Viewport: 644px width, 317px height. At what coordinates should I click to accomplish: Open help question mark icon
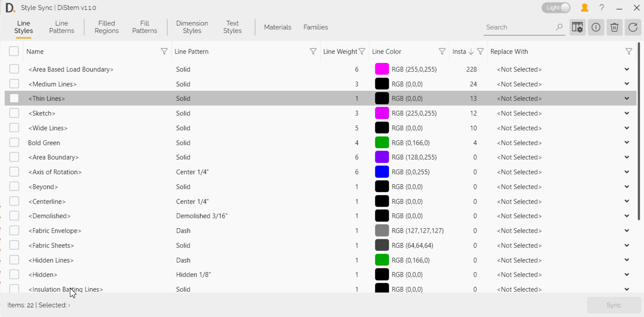pos(601,8)
